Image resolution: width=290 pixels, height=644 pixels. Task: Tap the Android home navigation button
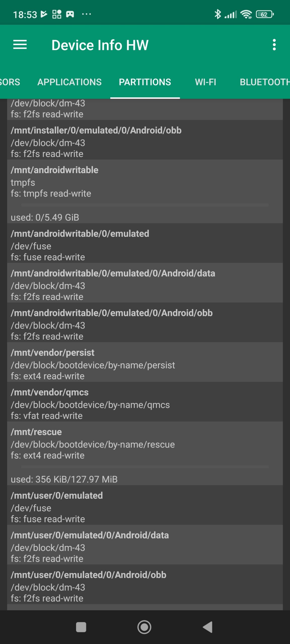pos(144,627)
